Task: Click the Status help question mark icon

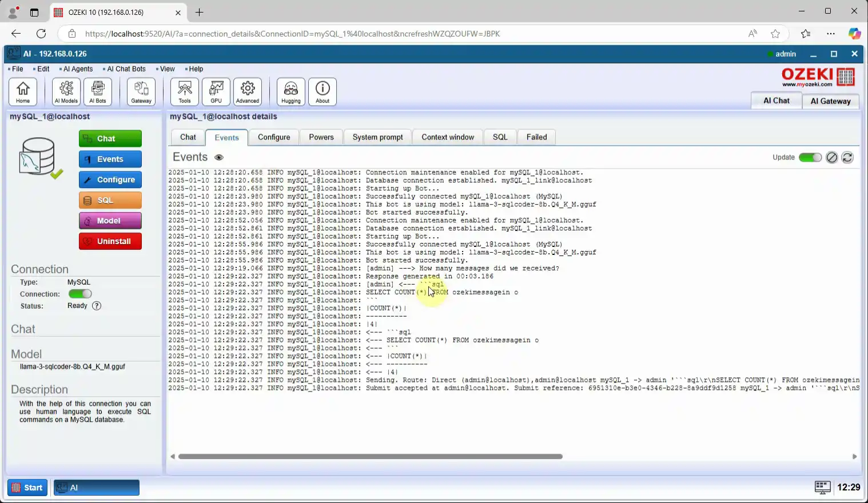Action: tap(97, 305)
